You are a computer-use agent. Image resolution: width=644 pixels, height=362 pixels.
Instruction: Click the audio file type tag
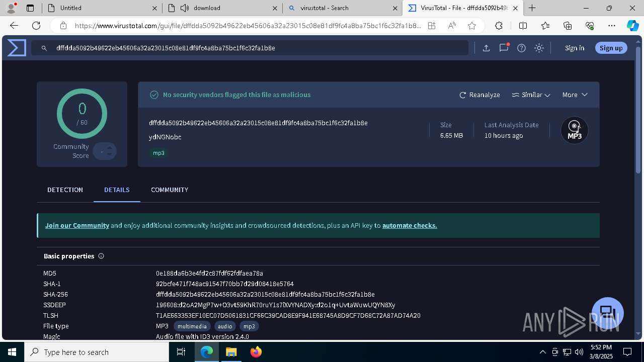(225, 326)
